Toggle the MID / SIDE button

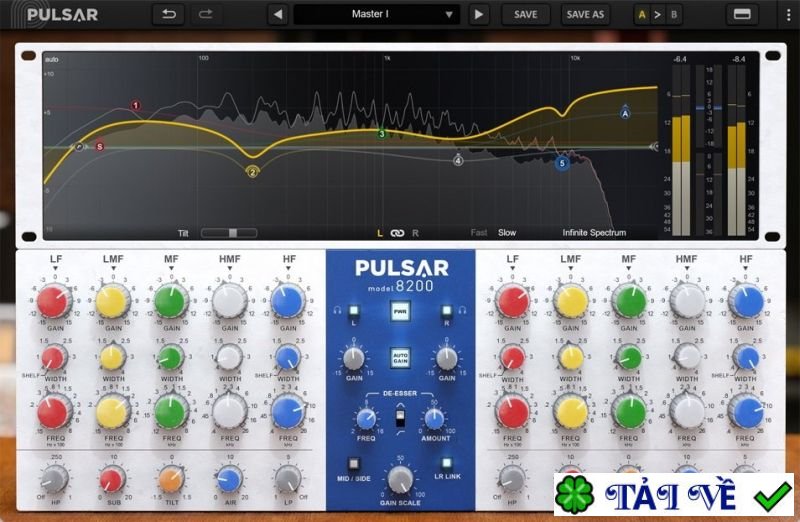353,464
